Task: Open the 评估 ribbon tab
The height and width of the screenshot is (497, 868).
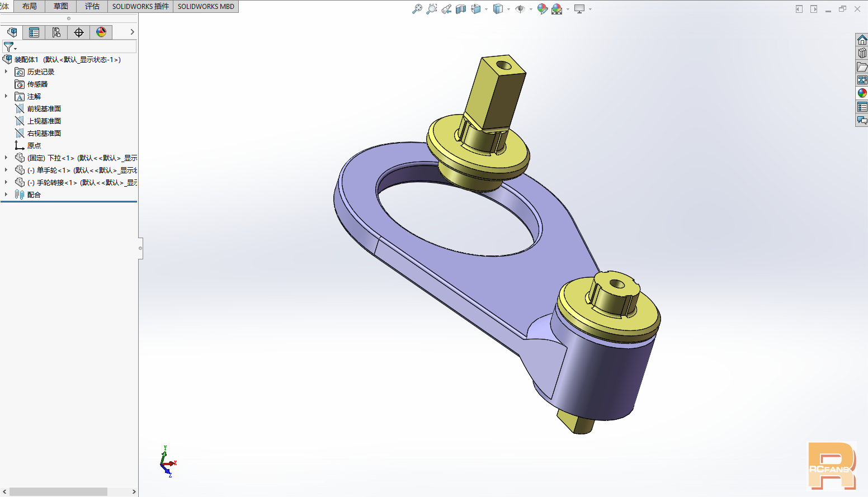Action: click(x=92, y=6)
